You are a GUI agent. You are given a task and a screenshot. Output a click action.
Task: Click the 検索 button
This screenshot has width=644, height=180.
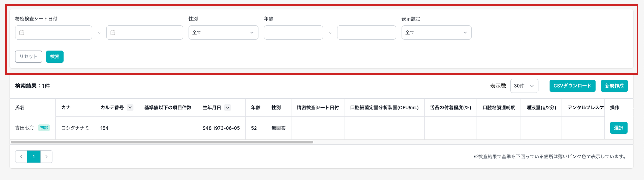pos(55,57)
